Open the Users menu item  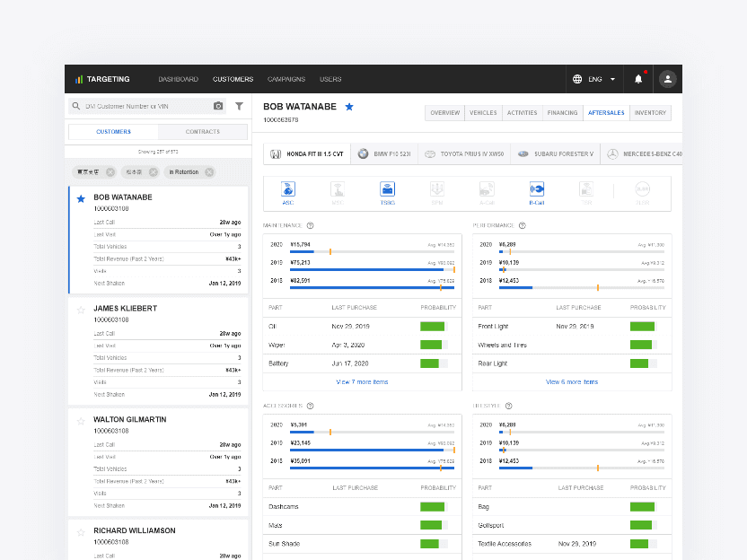[330, 79]
